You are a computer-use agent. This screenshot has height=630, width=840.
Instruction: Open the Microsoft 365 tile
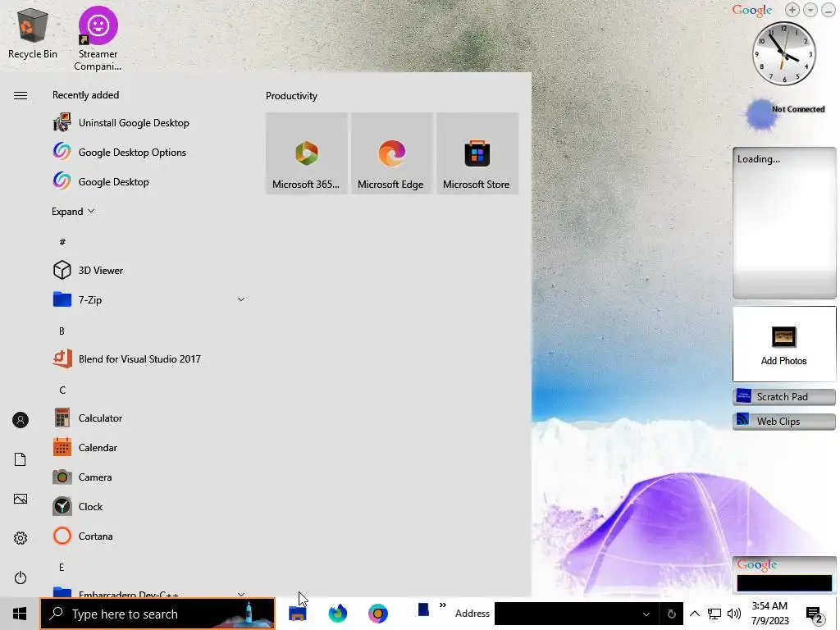pos(307,153)
